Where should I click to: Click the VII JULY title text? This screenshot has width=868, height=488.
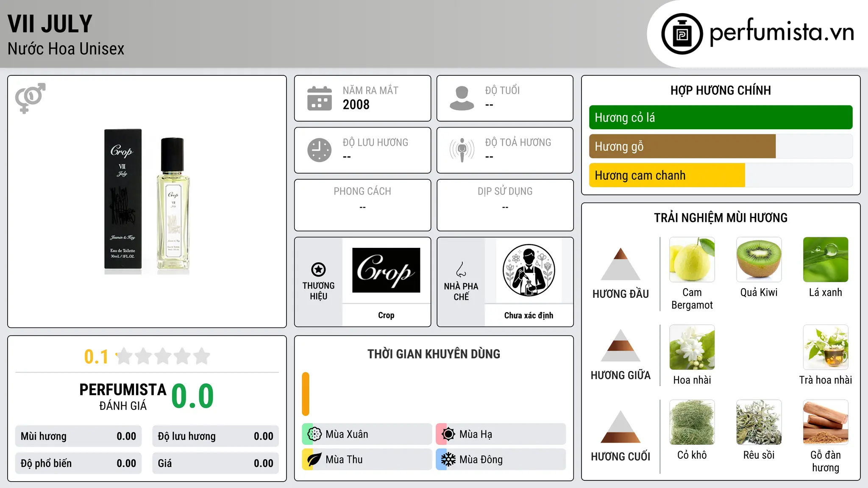point(50,24)
